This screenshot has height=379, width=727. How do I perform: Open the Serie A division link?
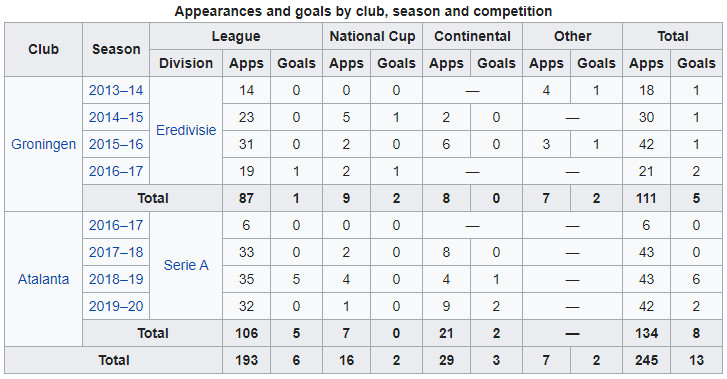point(186,265)
